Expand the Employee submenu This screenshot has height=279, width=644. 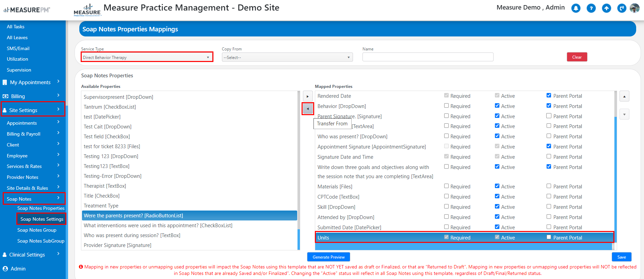[59, 155]
